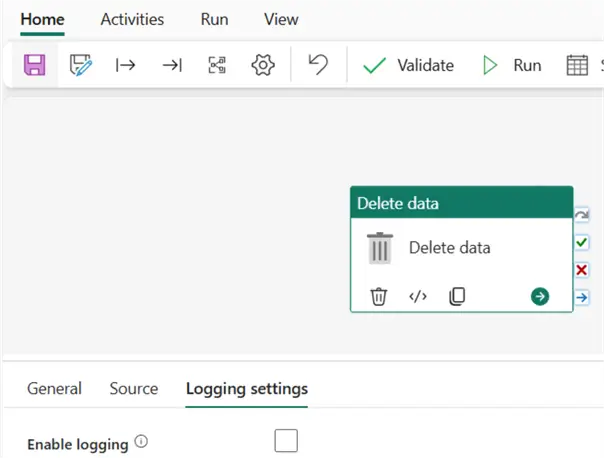View activity code with </> icon
The width and height of the screenshot is (604, 458).
[418, 296]
